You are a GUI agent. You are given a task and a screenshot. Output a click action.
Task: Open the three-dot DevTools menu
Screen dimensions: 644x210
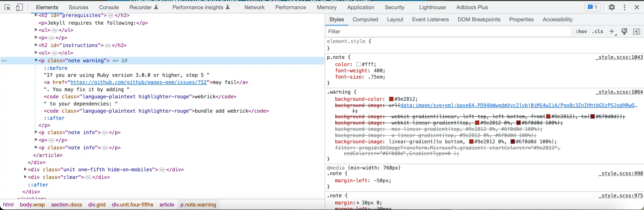click(625, 7)
